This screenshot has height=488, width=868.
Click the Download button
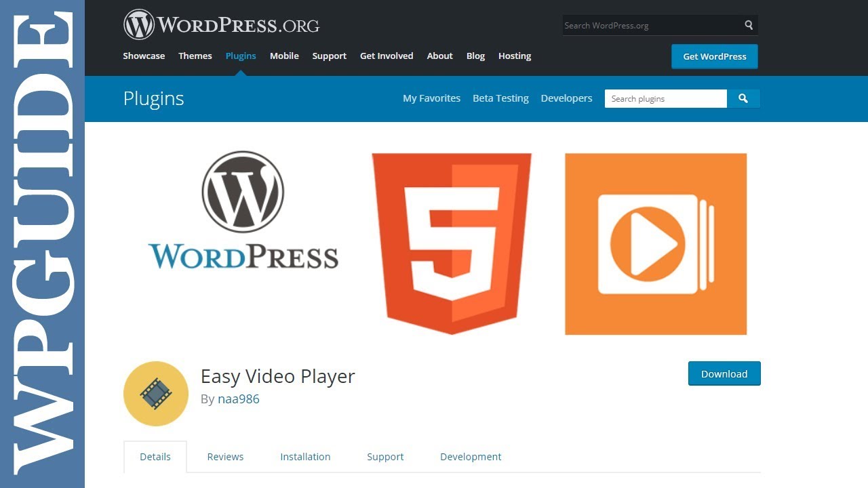[x=724, y=373]
